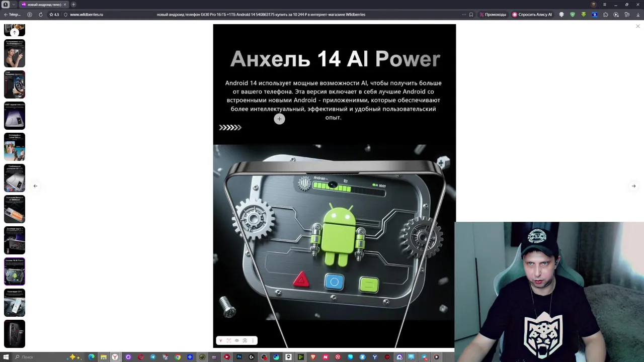
Task: Open the site rating 4.5 badge
Action: click(54, 15)
